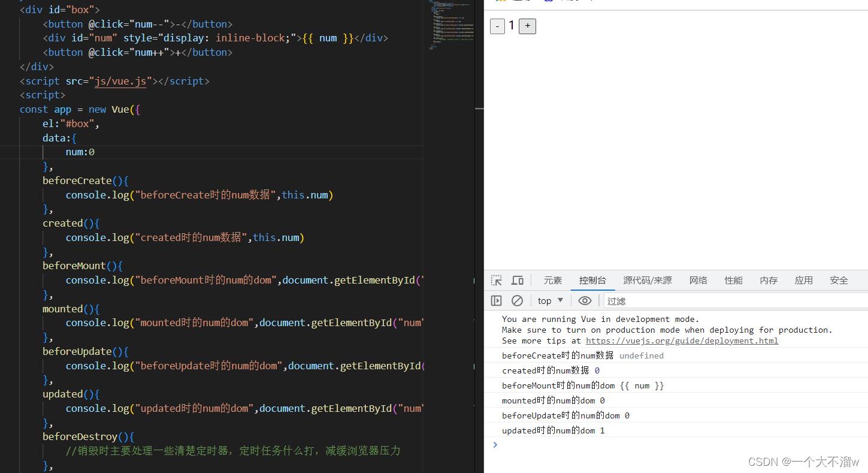The width and height of the screenshot is (868, 473).
Task: Click the created时的num数据 0 log line
Action: pos(676,370)
